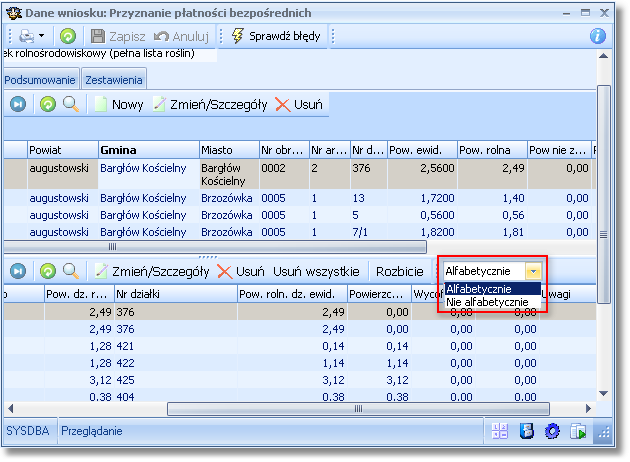Click the blue skip icon in the lower grid toolbar

[x=18, y=271]
